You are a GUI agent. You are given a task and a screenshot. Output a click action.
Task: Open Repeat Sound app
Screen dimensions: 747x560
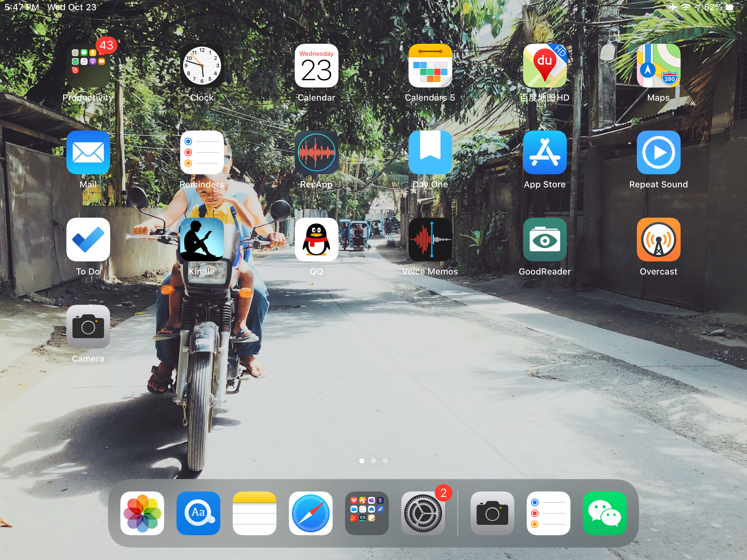(658, 152)
